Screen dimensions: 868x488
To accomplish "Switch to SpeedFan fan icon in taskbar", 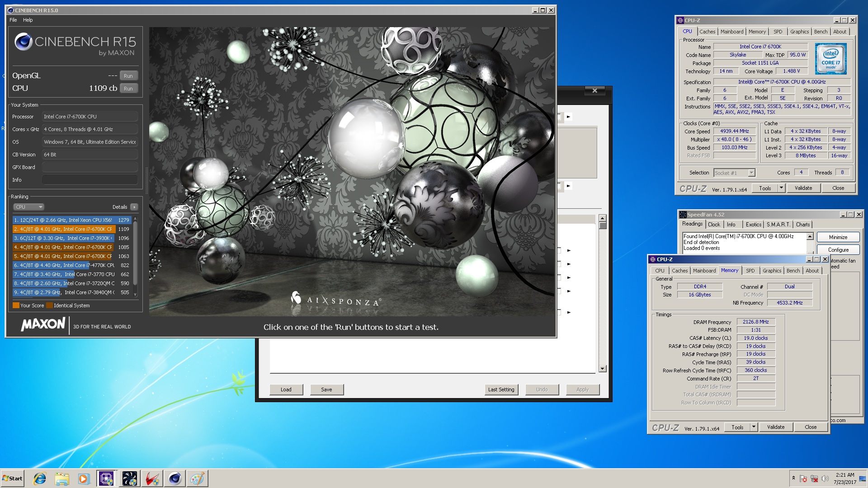I will click(x=129, y=479).
